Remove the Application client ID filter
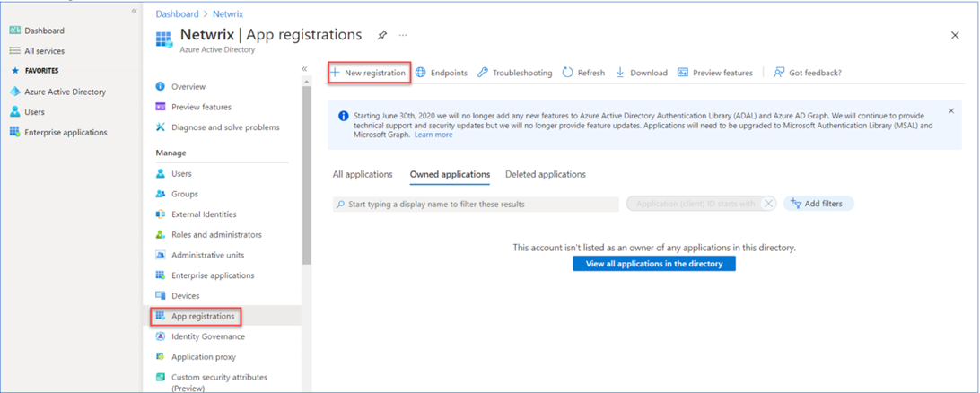980x393 pixels. click(768, 204)
